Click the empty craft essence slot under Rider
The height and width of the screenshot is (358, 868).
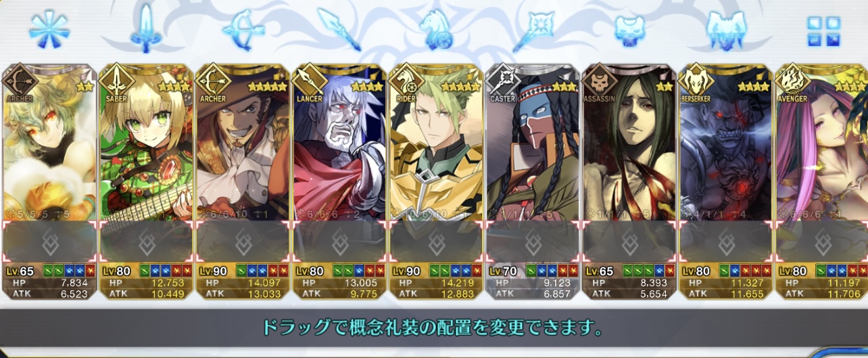click(x=435, y=242)
